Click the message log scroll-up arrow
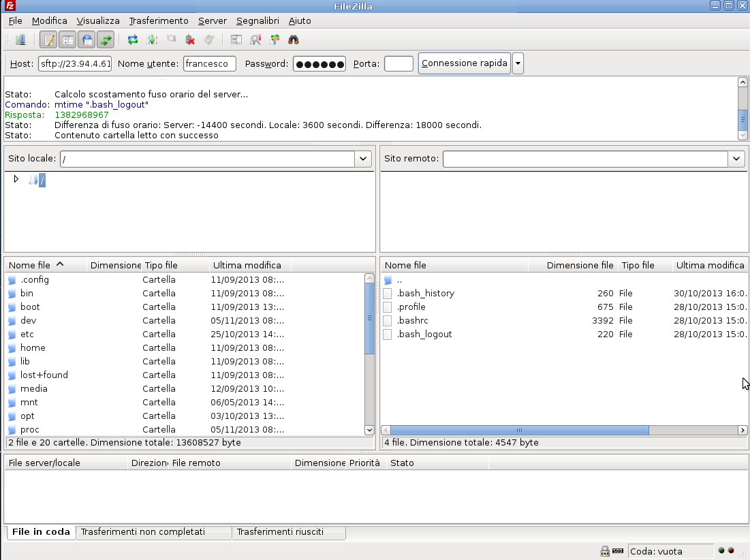 coord(743,82)
